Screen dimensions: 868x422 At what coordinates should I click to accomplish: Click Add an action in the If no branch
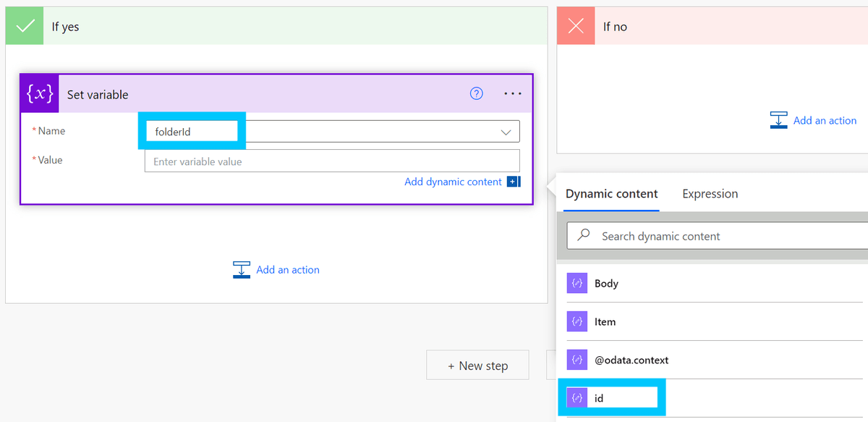pyautogui.click(x=825, y=120)
